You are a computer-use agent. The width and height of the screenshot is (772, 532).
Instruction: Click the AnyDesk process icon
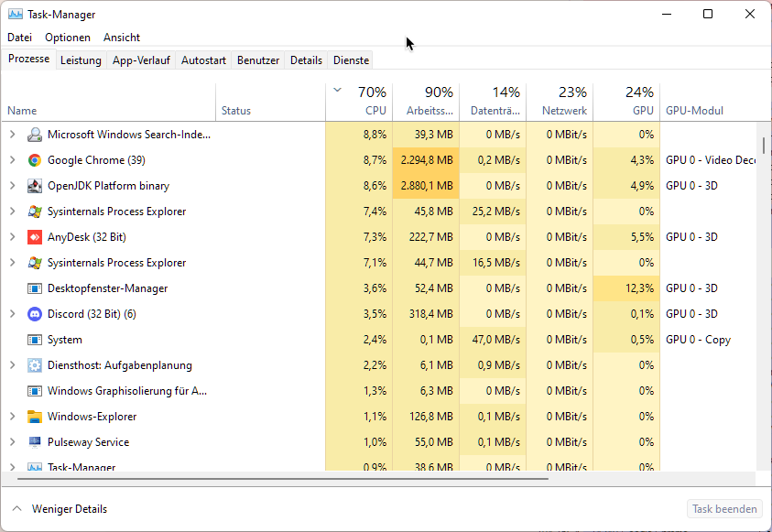35,237
